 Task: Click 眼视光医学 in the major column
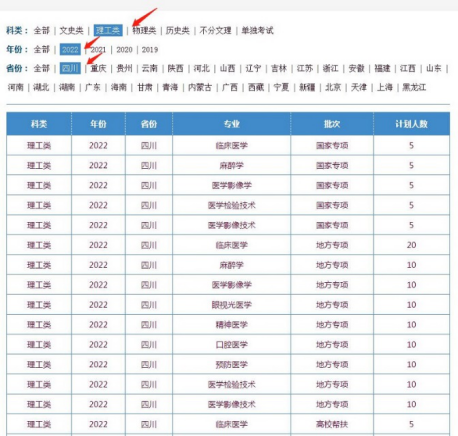(232, 305)
